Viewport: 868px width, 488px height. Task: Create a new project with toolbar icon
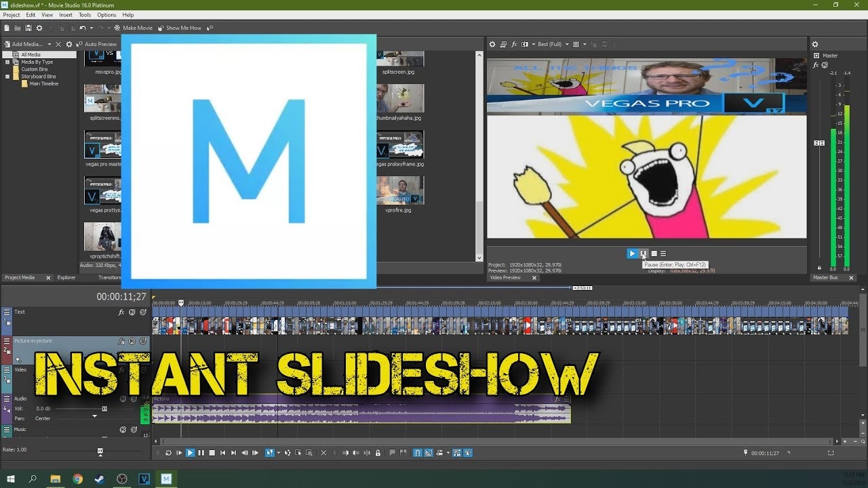pyautogui.click(x=7, y=28)
